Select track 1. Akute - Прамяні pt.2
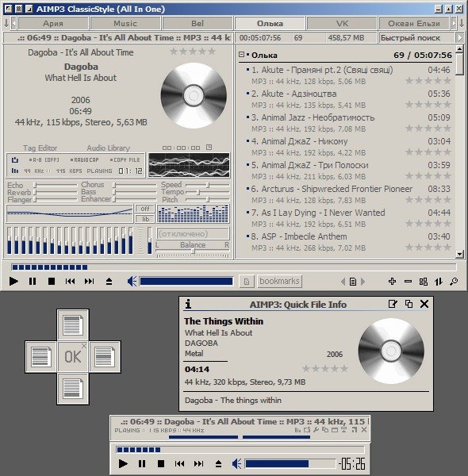The image size is (468, 476). (x=347, y=75)
